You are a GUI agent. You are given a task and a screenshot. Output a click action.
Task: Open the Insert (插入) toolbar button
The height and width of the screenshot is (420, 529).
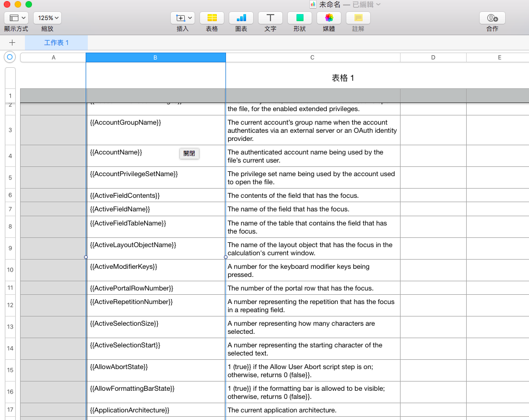183,18
